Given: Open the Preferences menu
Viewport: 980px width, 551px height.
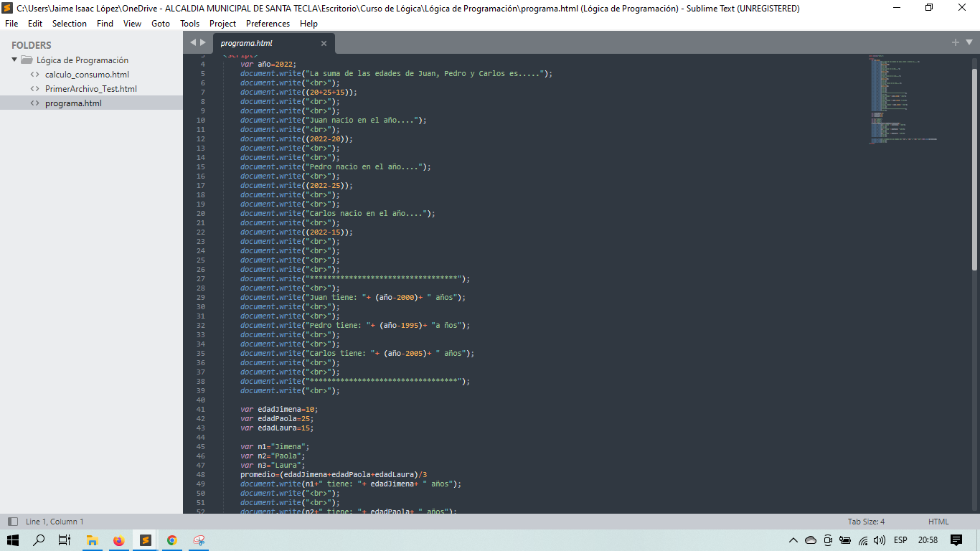Looking at the screenshot, I should tap(268, 24).
